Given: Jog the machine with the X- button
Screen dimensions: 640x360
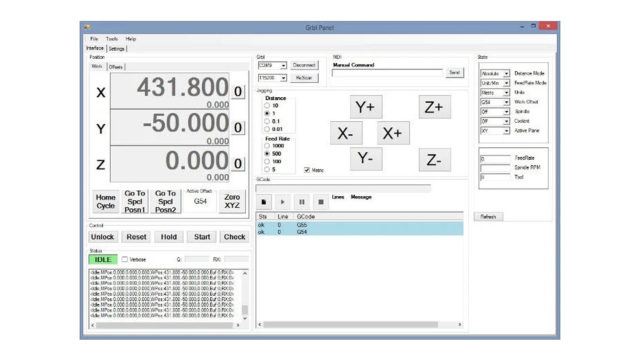Looking at the screenshot, I should click(346, 133).
